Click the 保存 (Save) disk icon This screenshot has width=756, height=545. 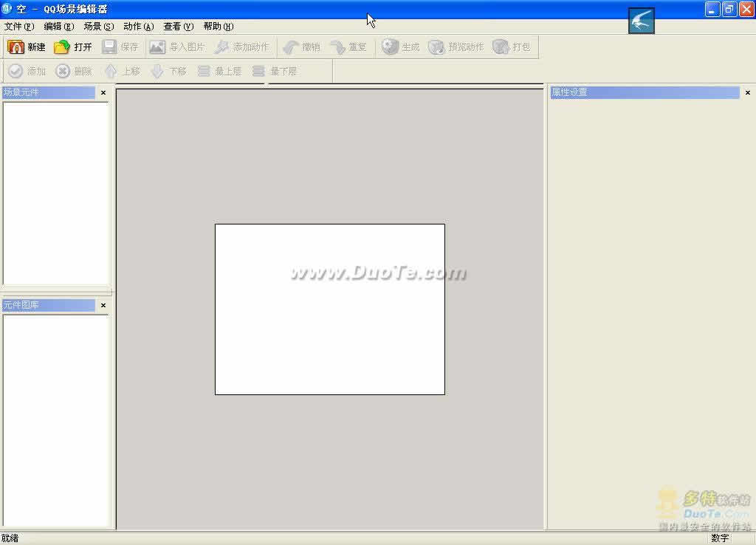[x=109, y=47]
